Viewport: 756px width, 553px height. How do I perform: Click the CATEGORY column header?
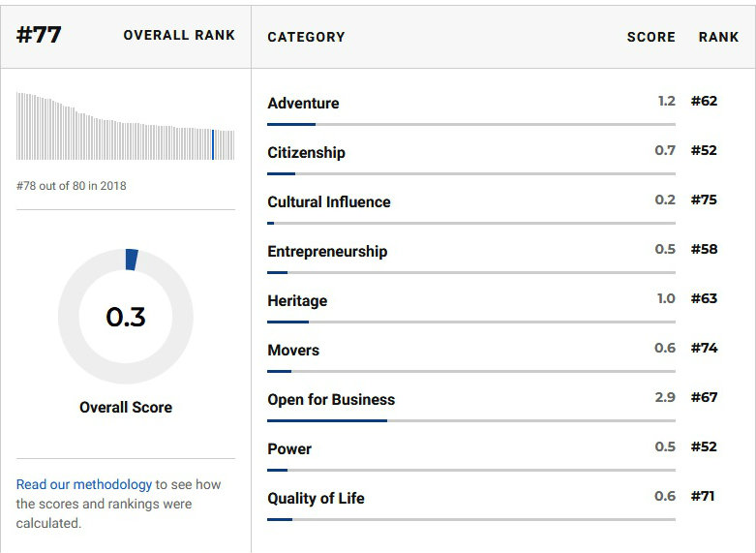click(306, 37)
